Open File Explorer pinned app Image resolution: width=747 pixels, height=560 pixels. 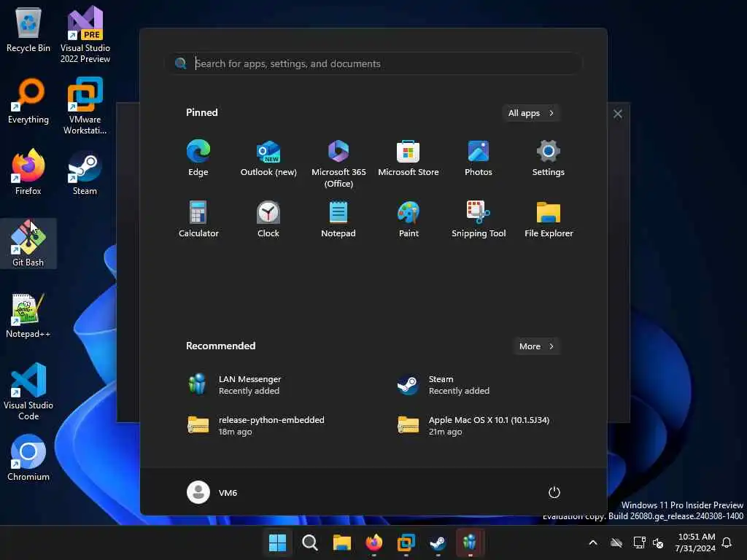[549, 219]
